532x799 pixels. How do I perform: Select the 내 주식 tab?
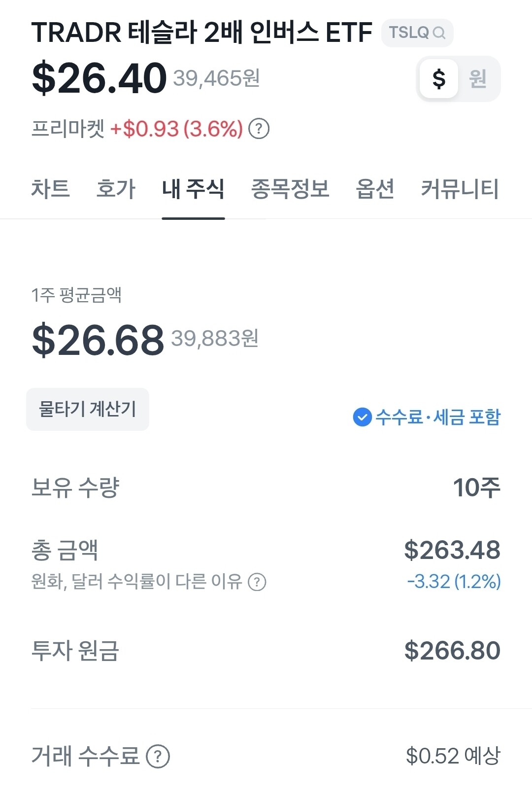(193, 189)
